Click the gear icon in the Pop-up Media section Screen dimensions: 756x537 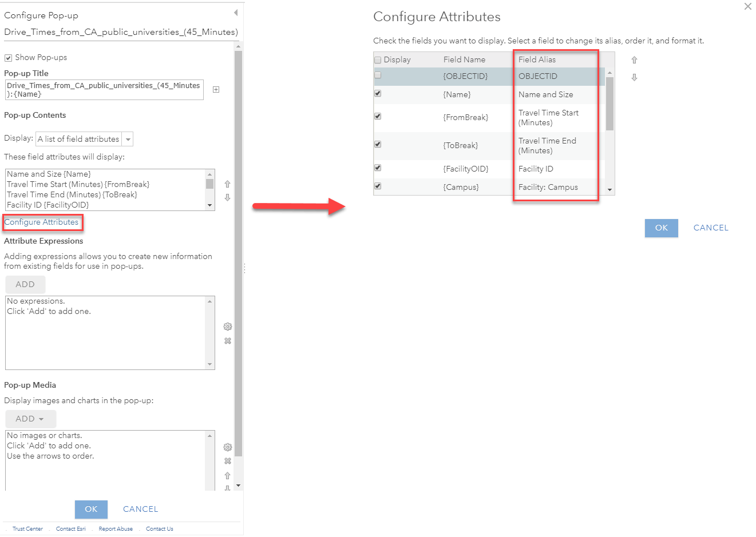227,447
